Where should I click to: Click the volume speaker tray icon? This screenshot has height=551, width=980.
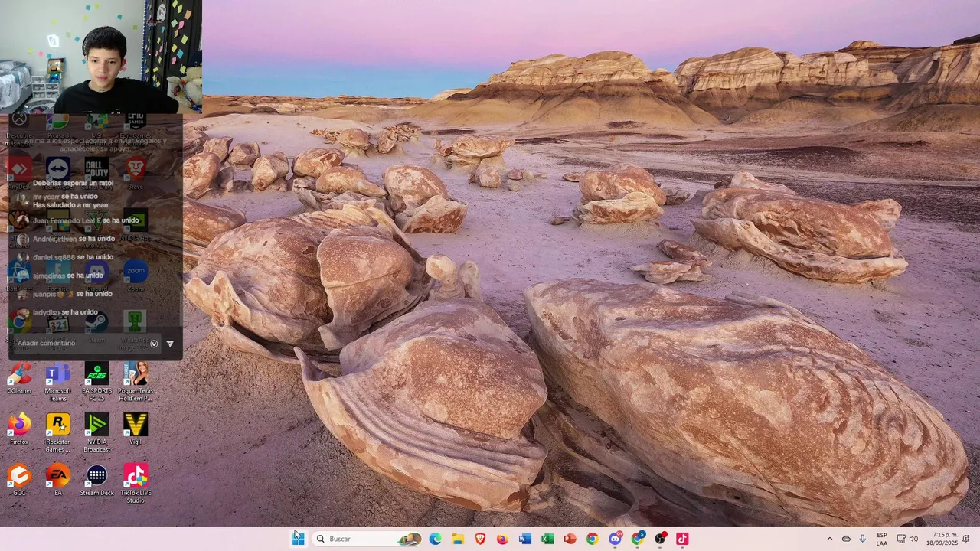913,539
